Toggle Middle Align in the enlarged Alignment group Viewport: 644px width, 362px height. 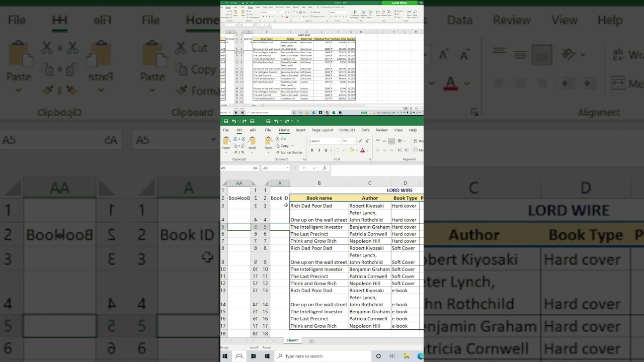click(x=384, y=141)
